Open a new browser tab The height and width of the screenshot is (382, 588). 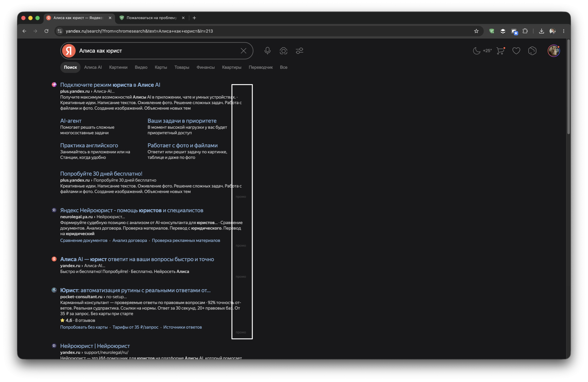[x=194, y=18]
